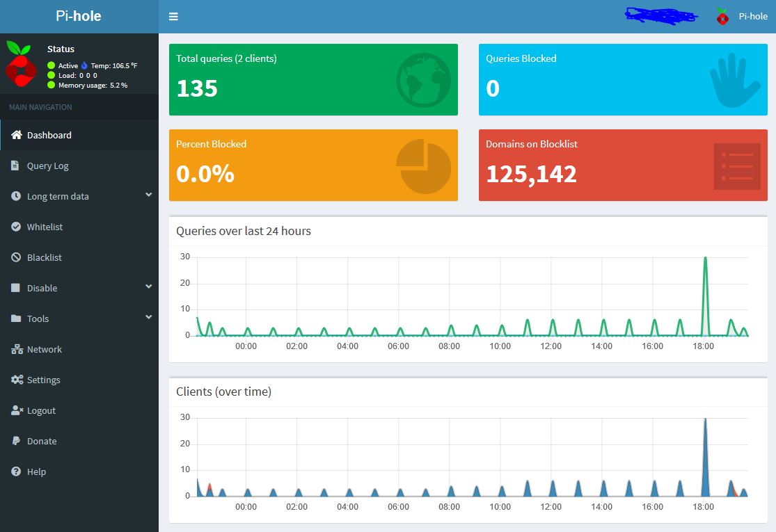Open the Pi-hole user menu top right

pos(742,17)
